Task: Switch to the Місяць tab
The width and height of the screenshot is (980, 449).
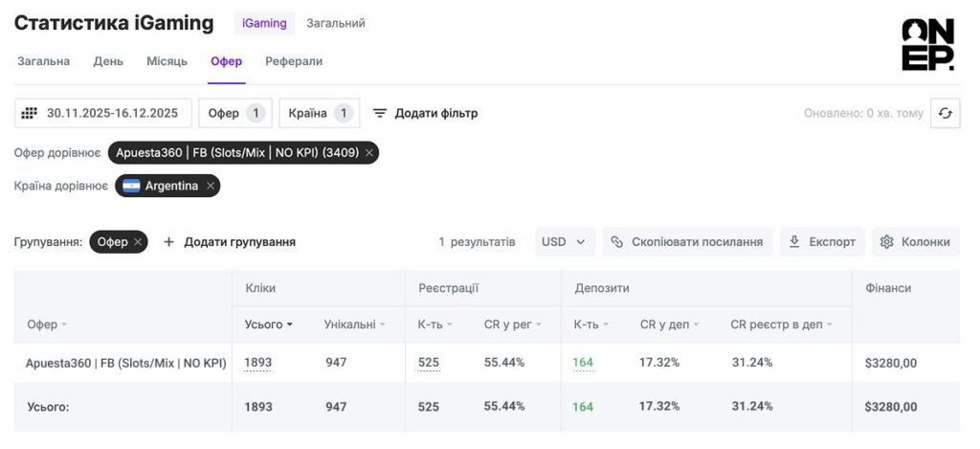Action: tap(167, 61)
